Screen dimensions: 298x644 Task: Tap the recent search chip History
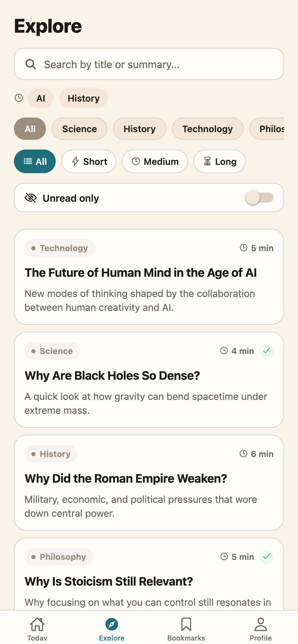84,98
